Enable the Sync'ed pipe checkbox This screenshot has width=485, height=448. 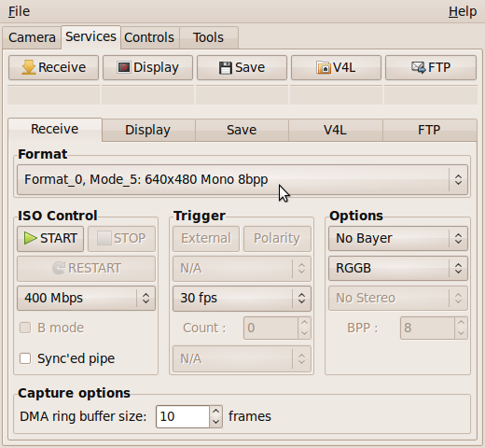(25, 358)
